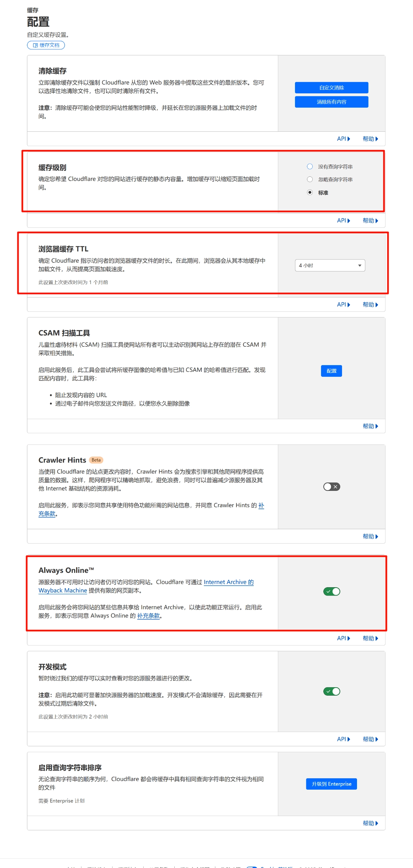The image size is (413, 868).
Task: Click the 清除缓存 section heading
Action: (x=53, y=71)
